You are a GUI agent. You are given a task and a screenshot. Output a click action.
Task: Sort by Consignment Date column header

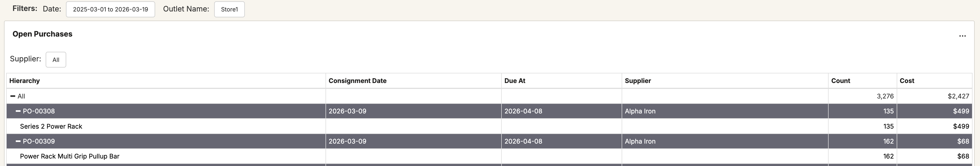tap(357, 81)
